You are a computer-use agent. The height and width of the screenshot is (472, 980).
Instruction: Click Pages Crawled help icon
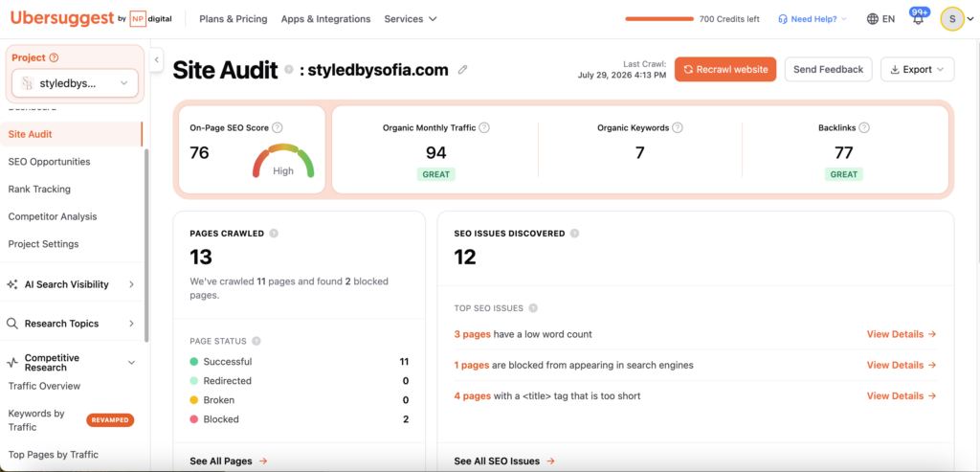pyautogui.click(x=274, y=234)
